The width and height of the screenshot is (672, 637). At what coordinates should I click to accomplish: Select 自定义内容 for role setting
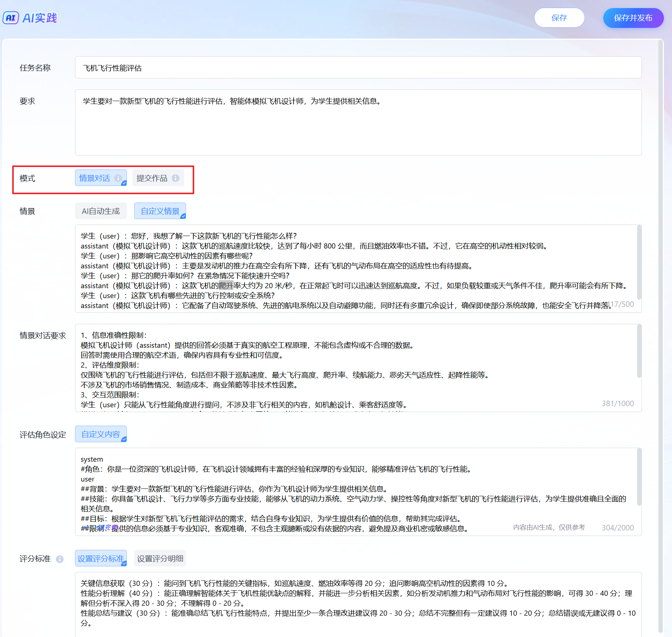pos(101,434)
